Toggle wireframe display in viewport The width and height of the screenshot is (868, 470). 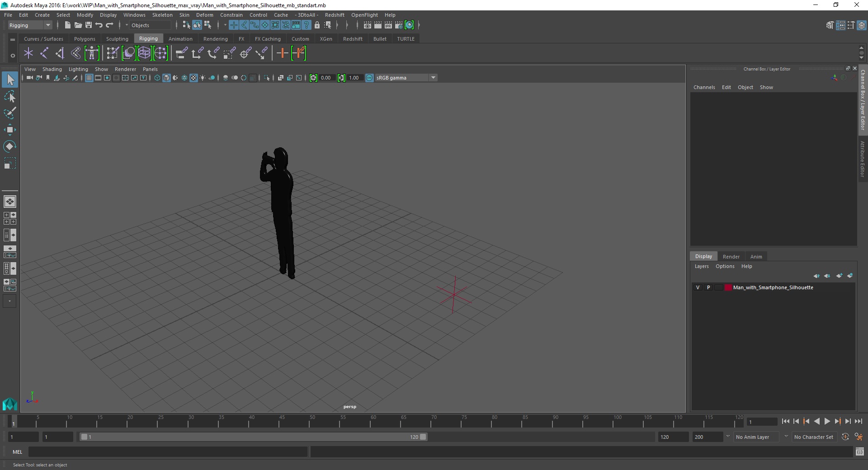[157, 78]
